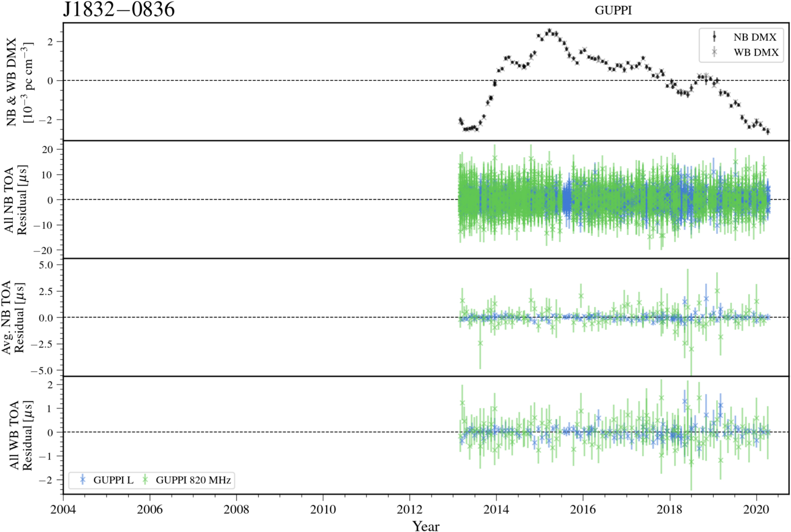Screen dimensions: 791x532
Task: Select the NB DMX legend text
Action: [x=755, y=37]
